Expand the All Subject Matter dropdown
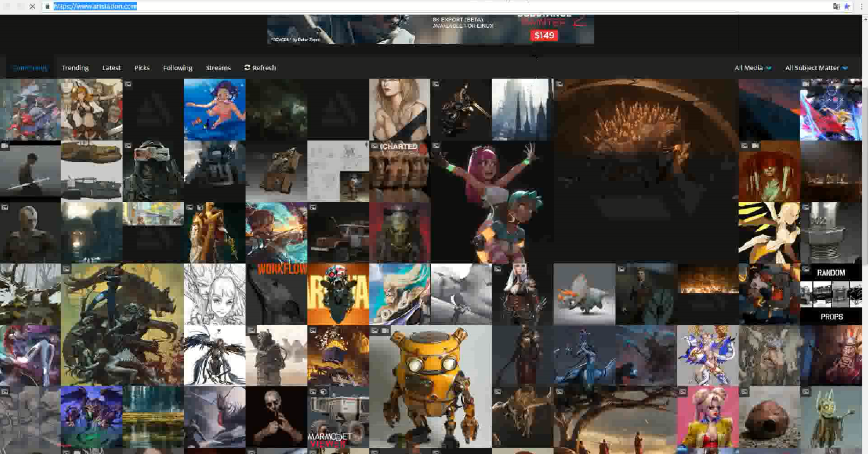The height and width of the screenshot is (454, 868). pos(816,68)
